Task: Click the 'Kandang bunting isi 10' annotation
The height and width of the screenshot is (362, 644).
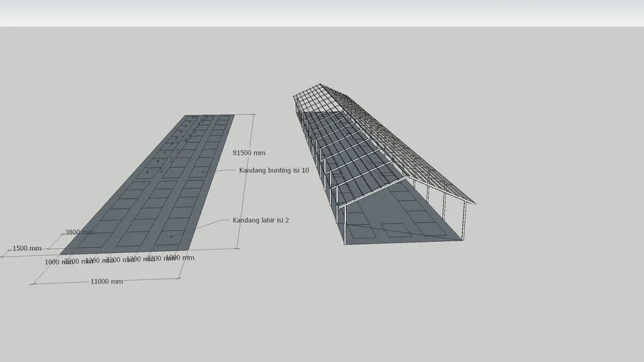Action: [x=273, y=170]
